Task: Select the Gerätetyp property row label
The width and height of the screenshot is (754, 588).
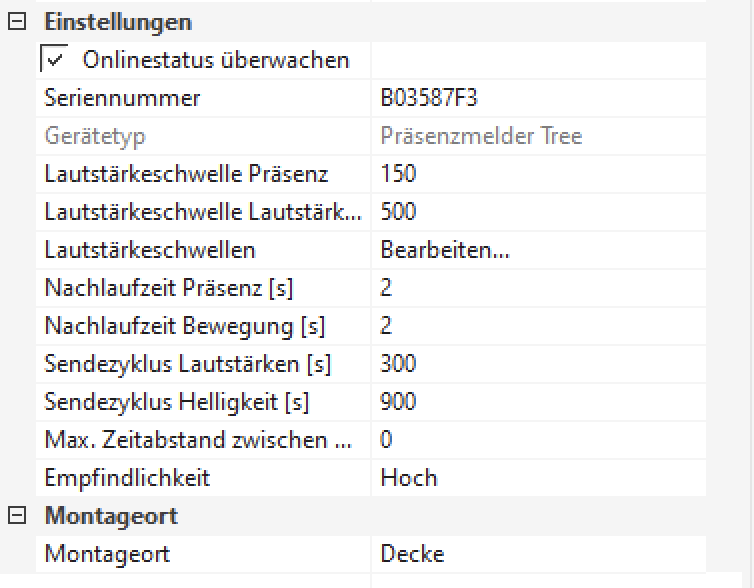Action: click(95, 136)
